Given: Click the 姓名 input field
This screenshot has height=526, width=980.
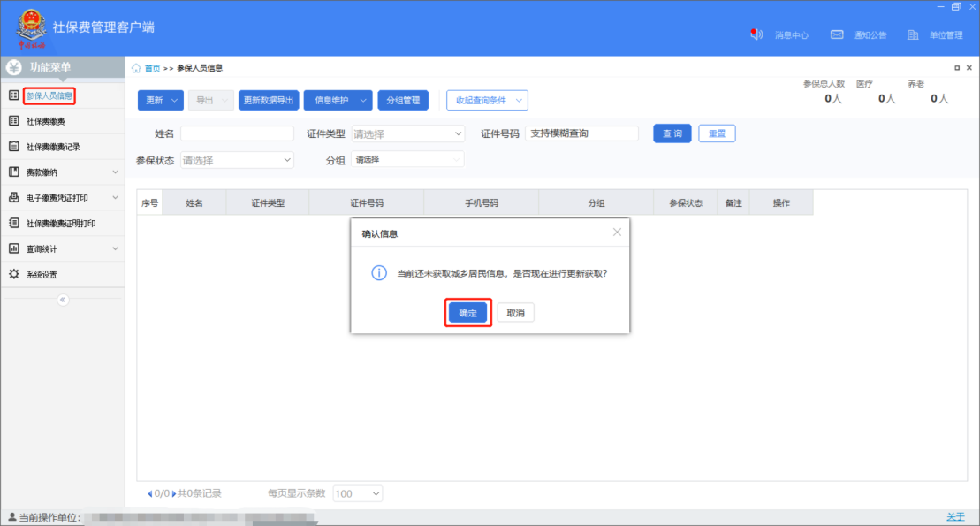Looking at the screenshot, I should pos(237,133).
